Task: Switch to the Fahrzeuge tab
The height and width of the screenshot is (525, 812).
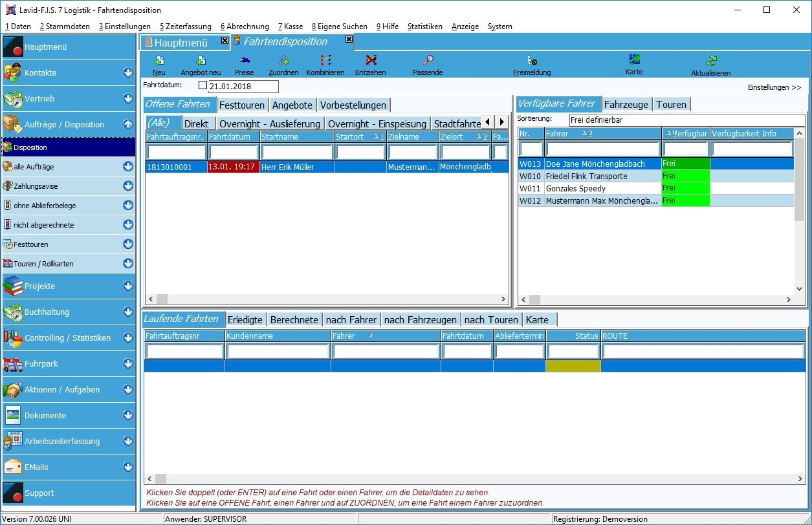Action: (626, 104)
